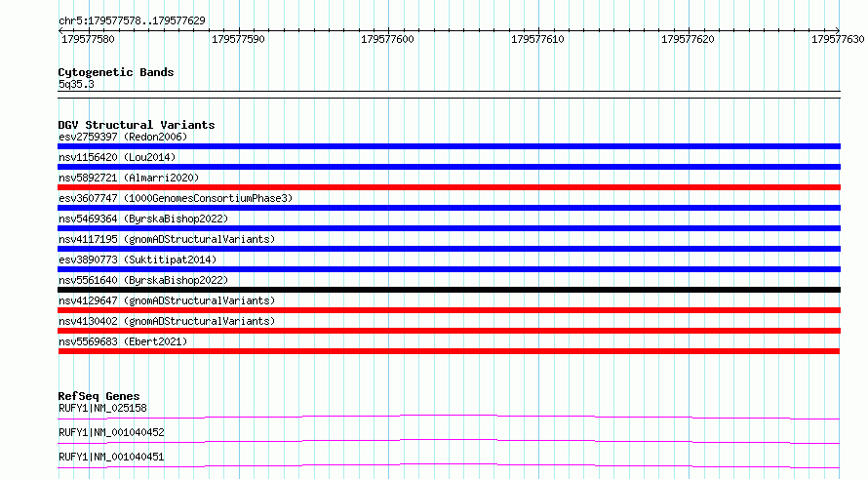
Task: Select the DGV Structural Variants track title
Action: coord(137,125)
